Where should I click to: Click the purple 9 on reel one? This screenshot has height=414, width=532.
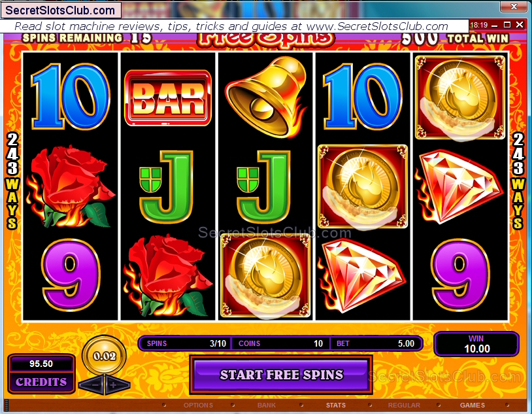[71, 275]
